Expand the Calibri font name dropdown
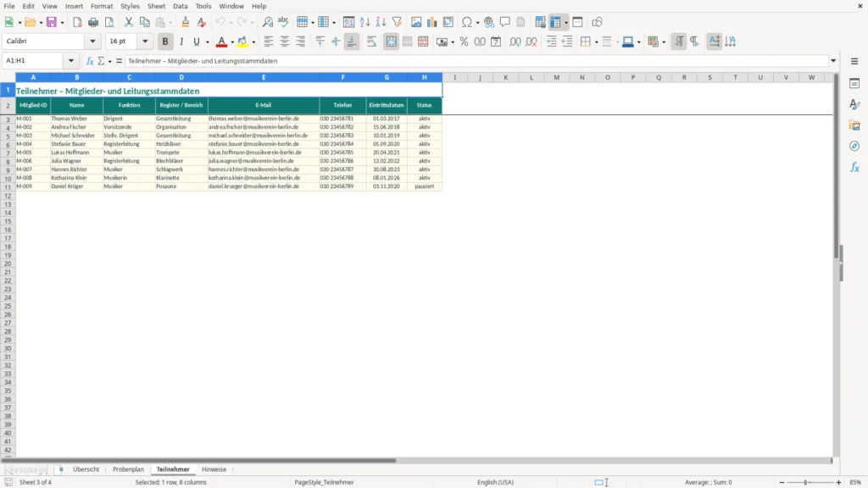 pyautogui.click(x=92, y=41)
